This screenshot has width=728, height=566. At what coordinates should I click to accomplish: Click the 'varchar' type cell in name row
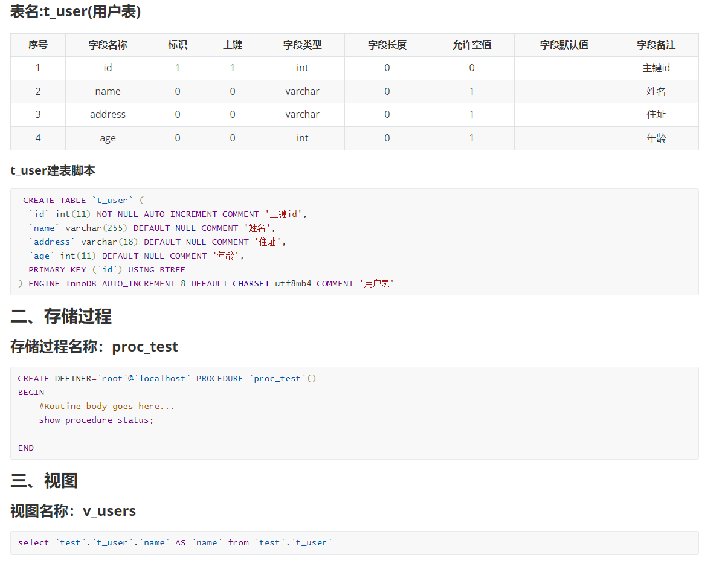(x=302, y=91)
